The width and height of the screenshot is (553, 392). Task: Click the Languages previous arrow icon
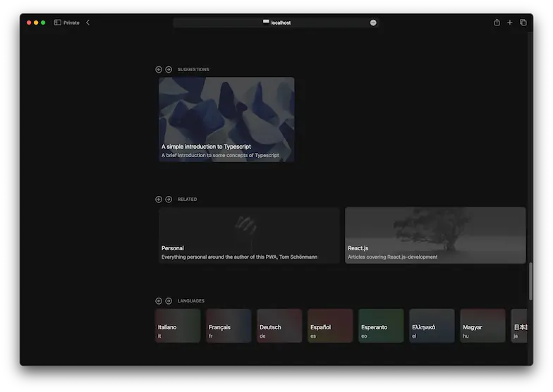[159, 300]
